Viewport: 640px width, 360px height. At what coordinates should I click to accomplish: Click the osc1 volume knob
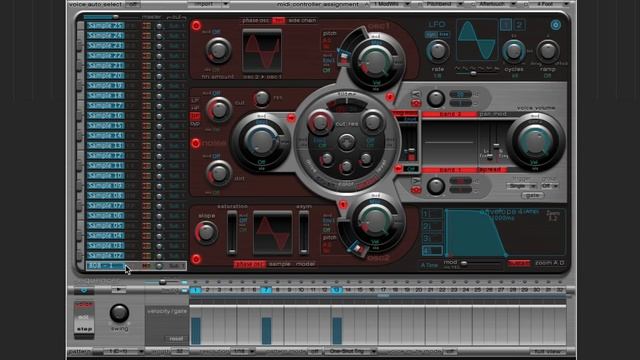[375, 61]
